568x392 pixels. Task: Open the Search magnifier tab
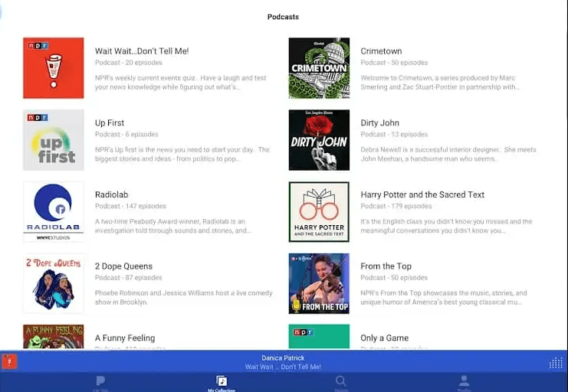[341, 381]
